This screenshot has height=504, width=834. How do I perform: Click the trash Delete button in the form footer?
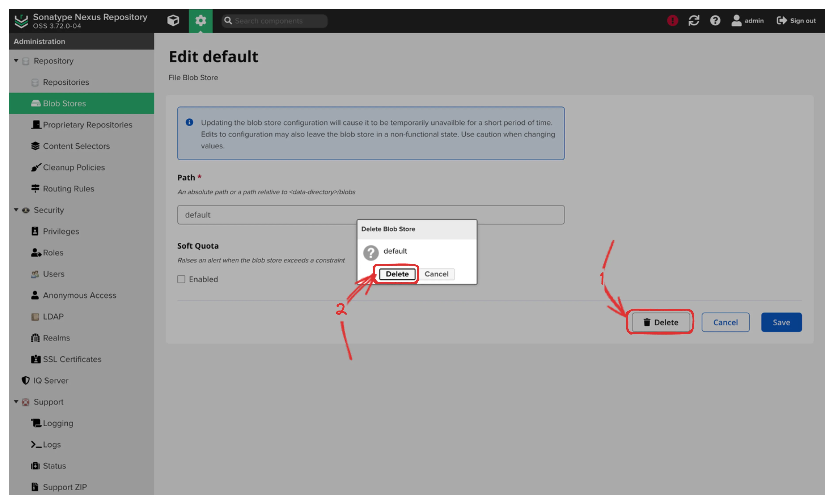[x=661, y=322]
